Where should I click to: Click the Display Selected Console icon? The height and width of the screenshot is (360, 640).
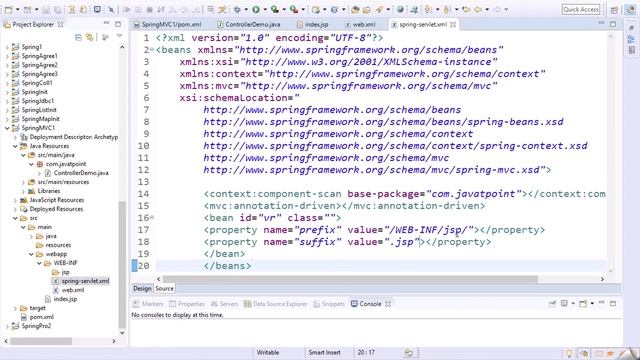click(x=564, y=304)
